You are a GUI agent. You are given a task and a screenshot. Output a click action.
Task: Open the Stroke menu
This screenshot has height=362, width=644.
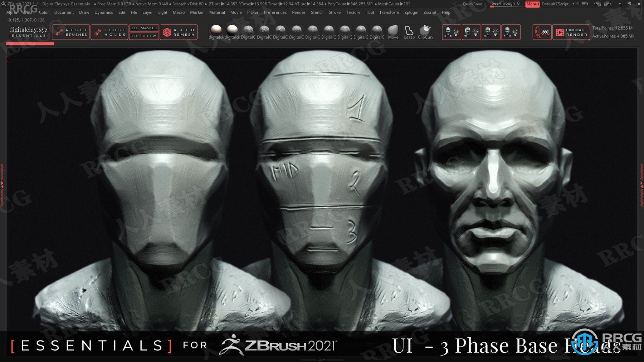(x=335, y=12)
